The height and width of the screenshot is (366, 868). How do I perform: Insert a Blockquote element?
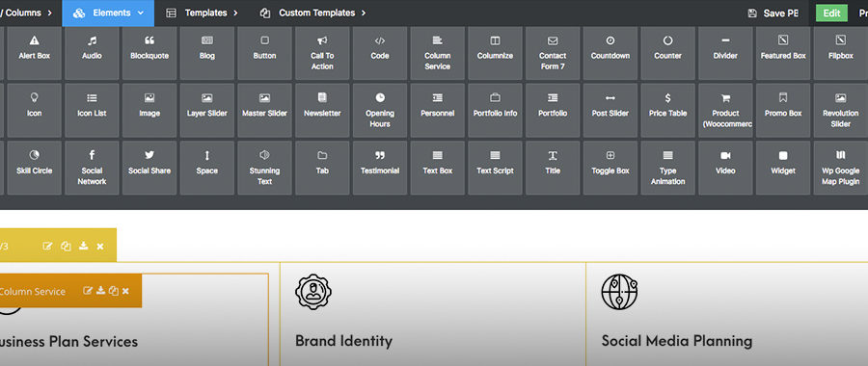(x=149, y=53)
